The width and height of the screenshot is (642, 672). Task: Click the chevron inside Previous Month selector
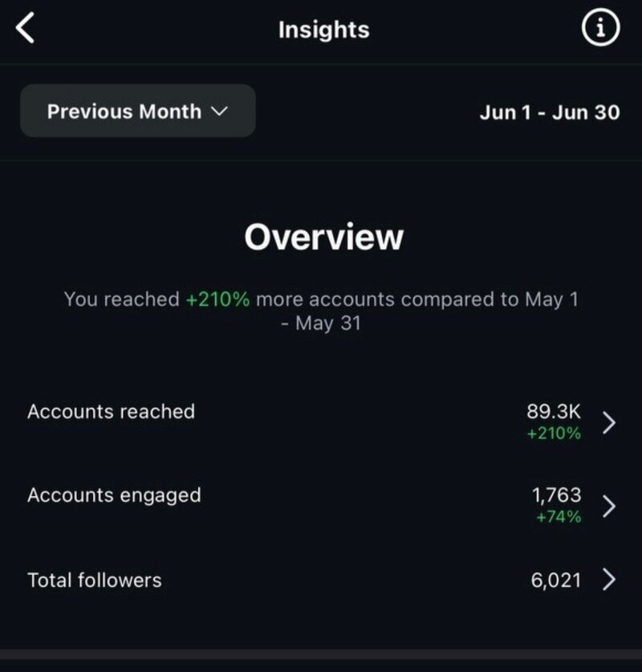(220, 112)
